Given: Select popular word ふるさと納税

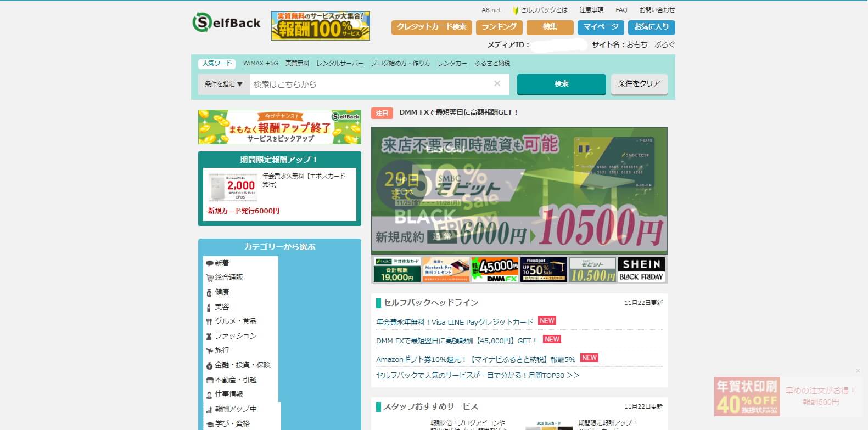Looking at the screenshot, I should click(492, 63).
